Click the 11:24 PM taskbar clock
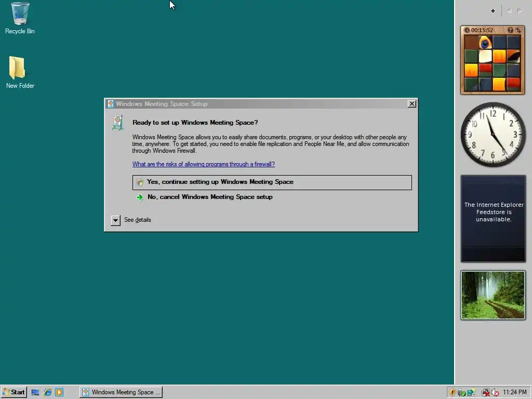Image resolution: width=532 pixels, height=399 pixels. pos(515,392)
